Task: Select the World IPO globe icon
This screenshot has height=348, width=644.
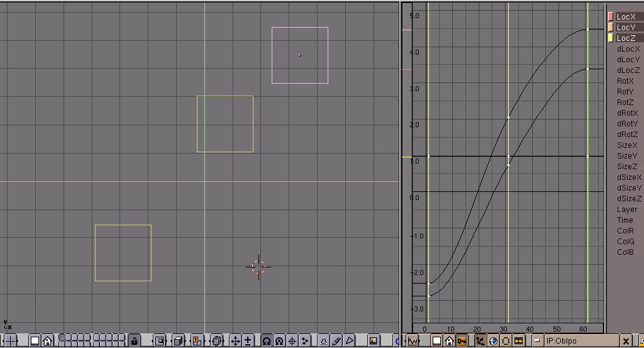Action: [493, 341]
